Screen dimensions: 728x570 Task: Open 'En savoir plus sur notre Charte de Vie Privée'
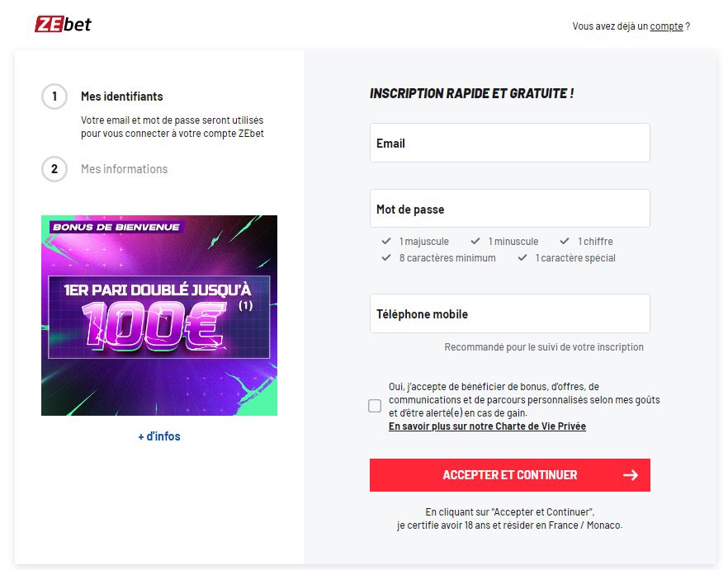487,426
